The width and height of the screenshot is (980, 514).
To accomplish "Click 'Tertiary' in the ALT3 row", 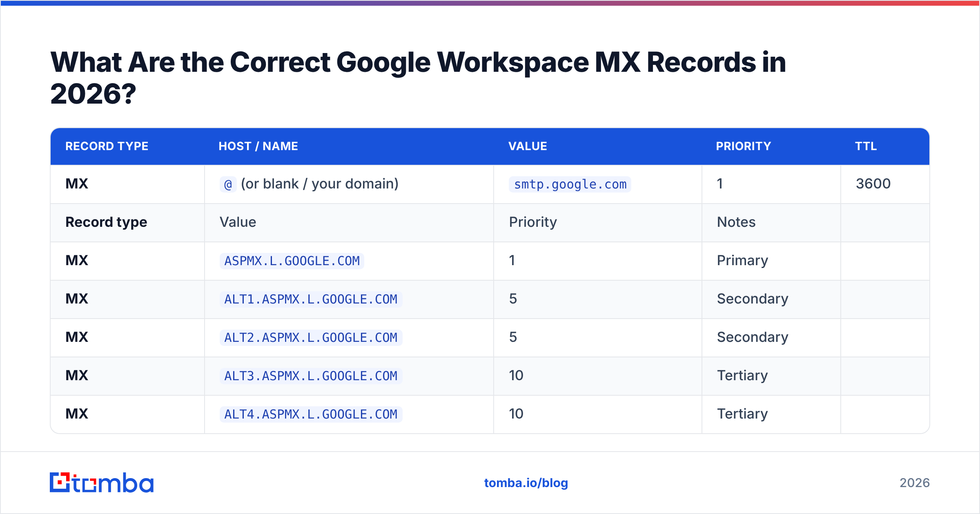I will click(x=742, y=376).
